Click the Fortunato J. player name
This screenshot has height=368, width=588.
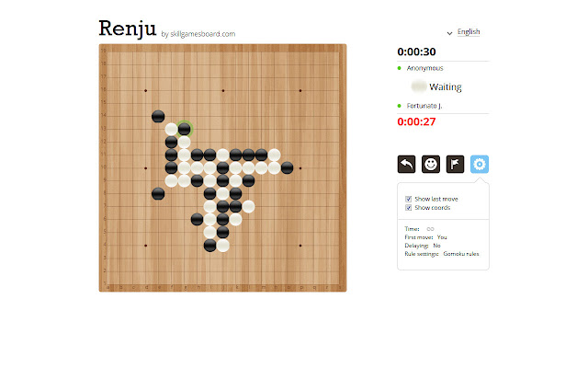(x=424, y=106)
